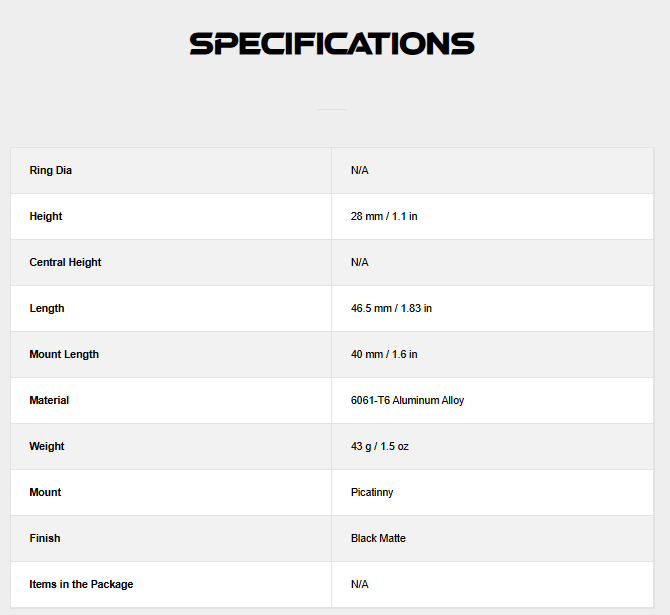Select the N/A value for Central Height
The width and height of the screenshot is (670, 615).
(x=360, y=263)
